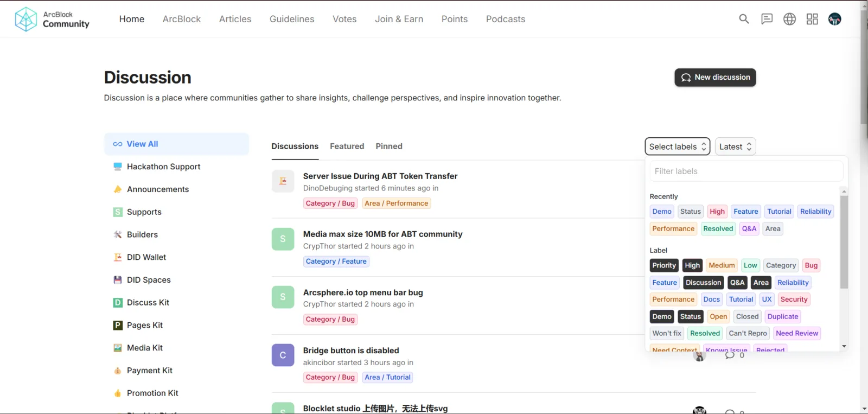Open 'Media max size 10MB for ABT community'
The height and width of the screenshot is (414, 868).
[383, 234]
